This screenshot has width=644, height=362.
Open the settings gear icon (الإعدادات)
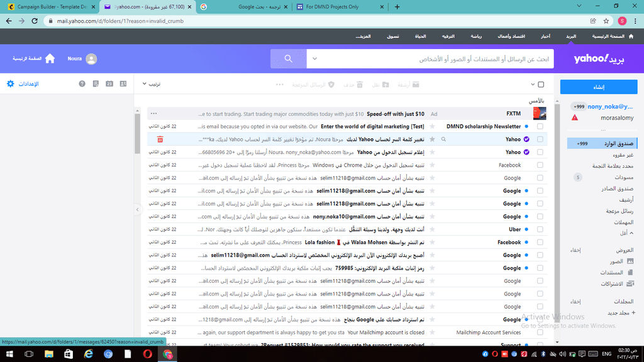pyautogui.click(x=11, y=84)
